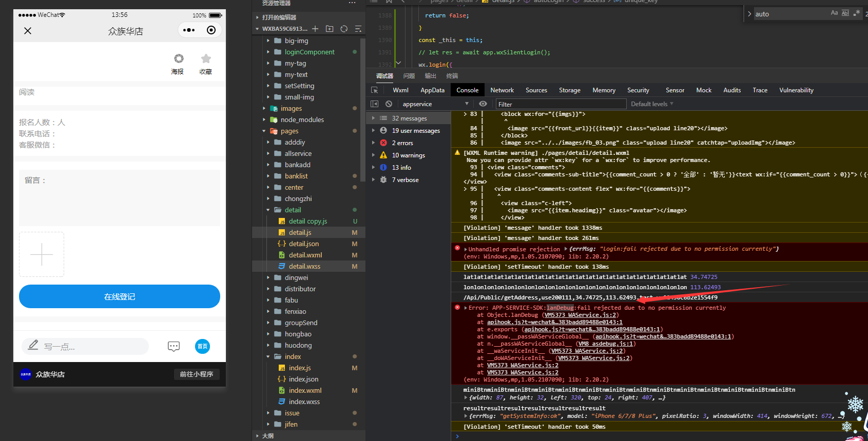868x441 pixels.
Task: Click new file plus icon in explorer
Action: coord(315,29)
